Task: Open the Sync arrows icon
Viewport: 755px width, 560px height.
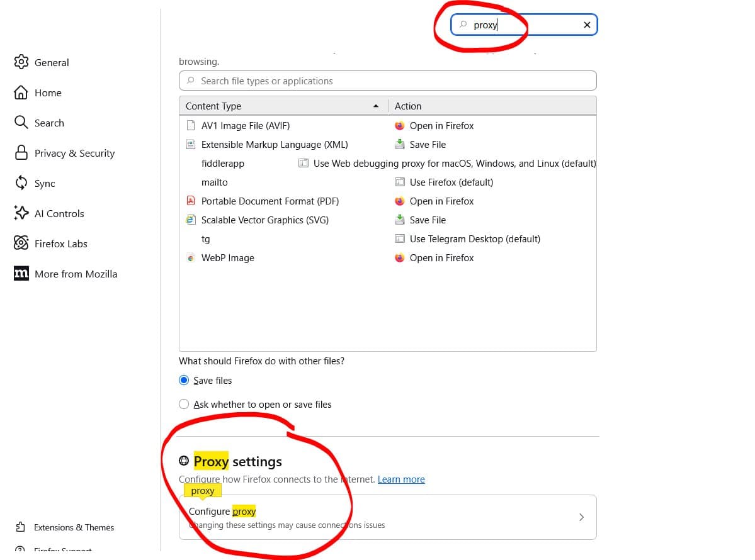Action: tap(21, 183)
